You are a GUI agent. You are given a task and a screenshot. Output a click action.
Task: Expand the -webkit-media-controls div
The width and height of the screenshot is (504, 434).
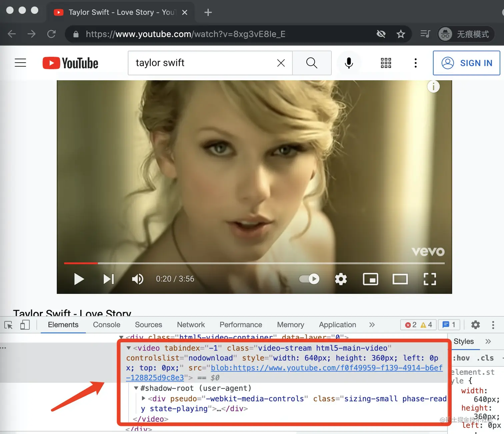pyautogui.click(x=143, y=398)
